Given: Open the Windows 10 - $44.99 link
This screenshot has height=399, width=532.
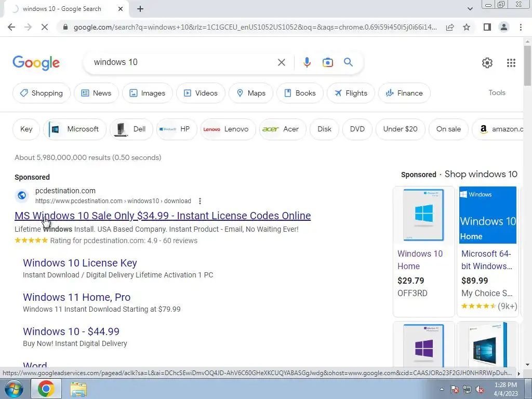Looking at the screenshot, I should (71, 331).
